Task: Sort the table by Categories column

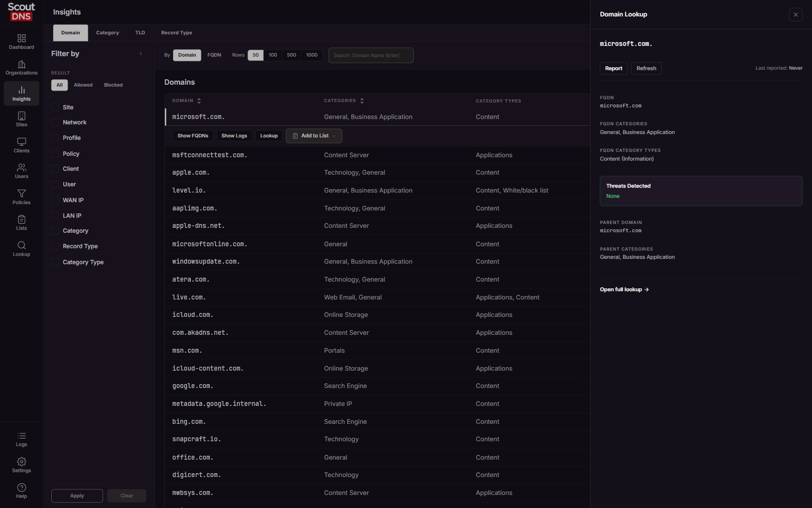Action: 344,101
